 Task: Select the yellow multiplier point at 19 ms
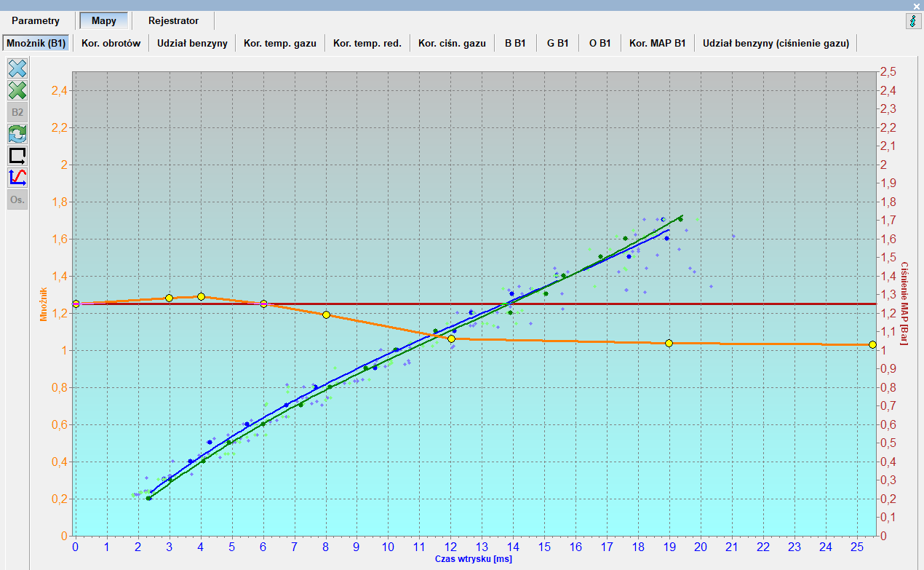[x=669, y=343]
